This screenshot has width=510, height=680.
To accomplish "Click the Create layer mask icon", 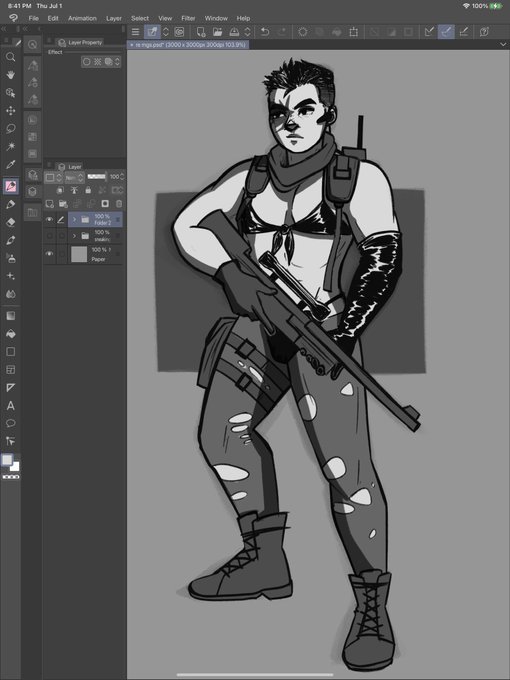I will [x=105, y=203].
